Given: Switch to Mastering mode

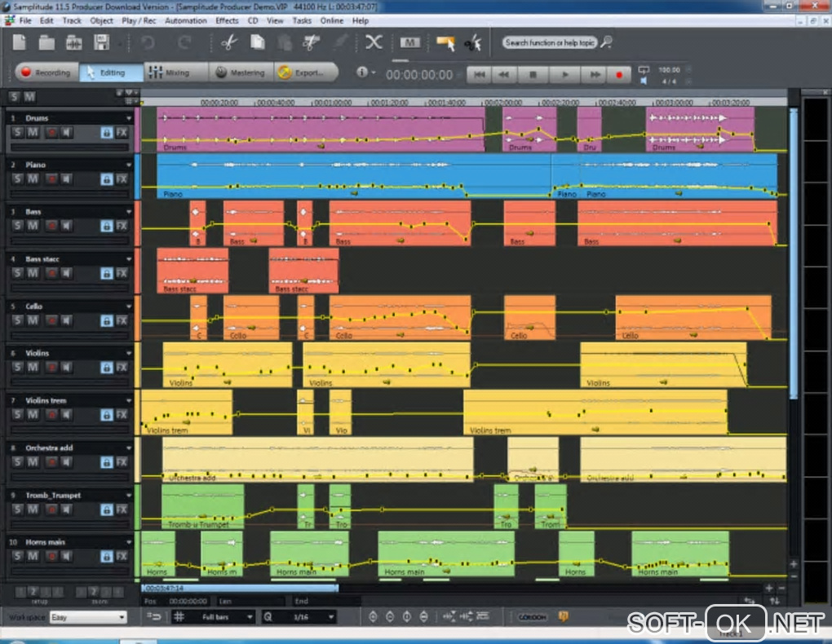Looking at the screenshot, I should coord(241,73).
